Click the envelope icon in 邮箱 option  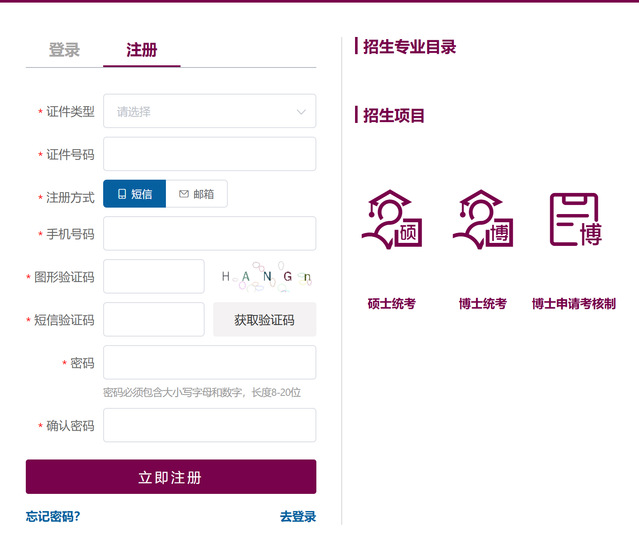[184, 194]
